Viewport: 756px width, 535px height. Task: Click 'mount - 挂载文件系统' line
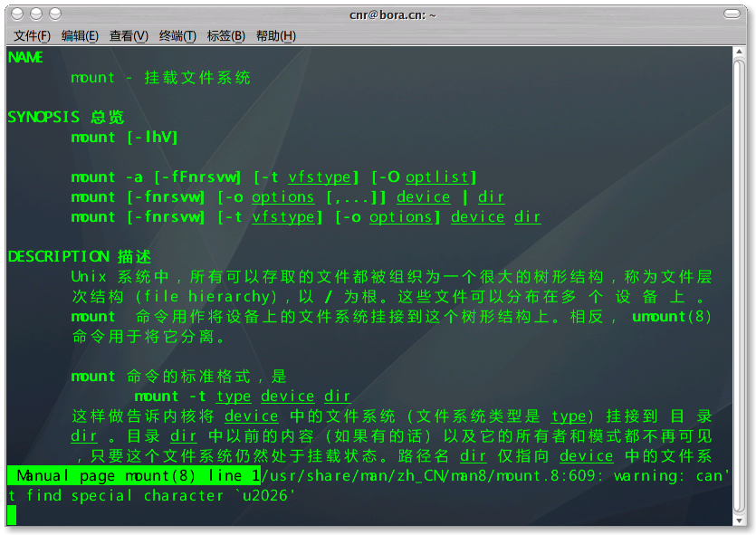click(x=160, y=78)
